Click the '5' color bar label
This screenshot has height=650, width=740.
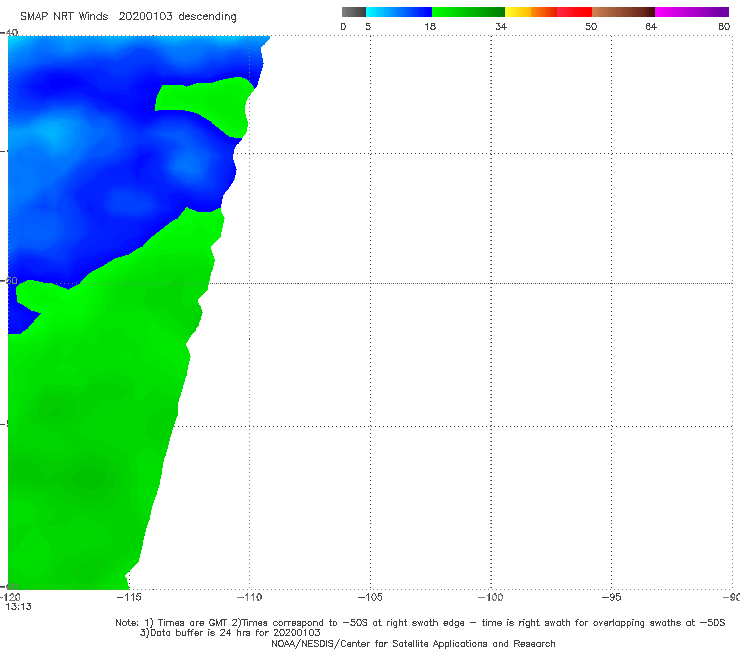(368, 26)
